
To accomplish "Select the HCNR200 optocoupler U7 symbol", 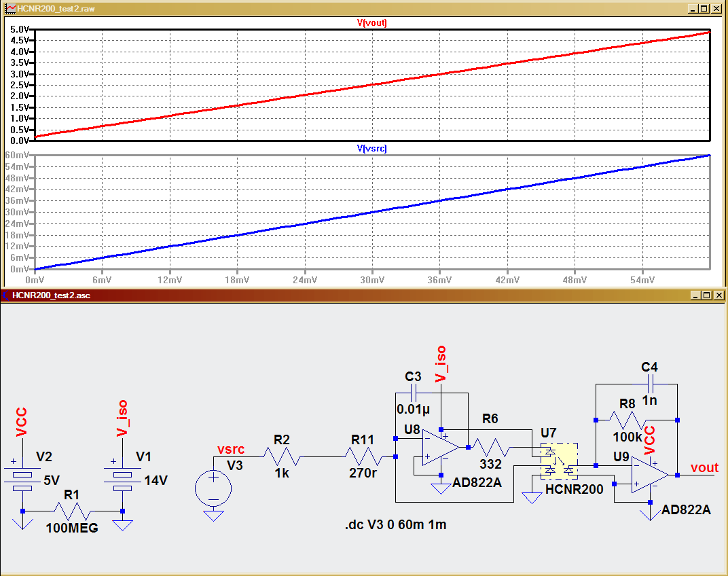I will tap(559, 461).
